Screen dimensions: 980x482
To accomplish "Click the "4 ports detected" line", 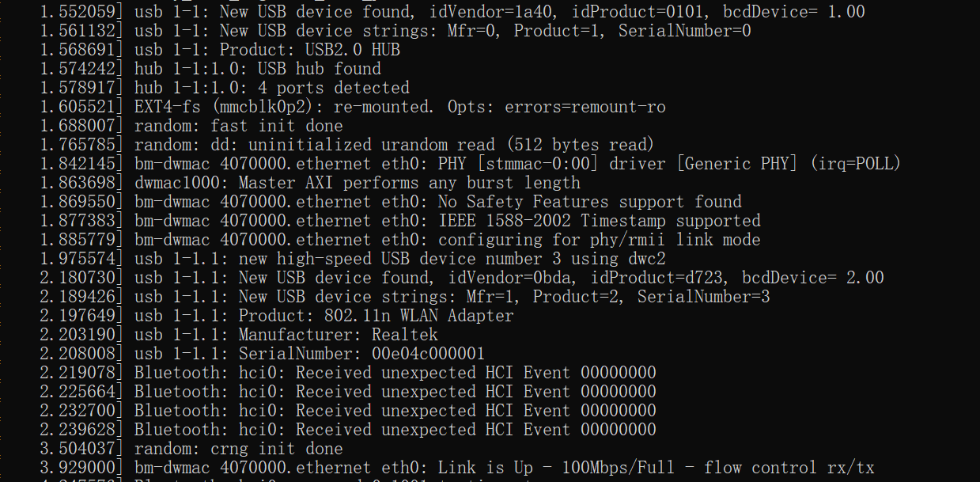I will (x=225, y=88).
